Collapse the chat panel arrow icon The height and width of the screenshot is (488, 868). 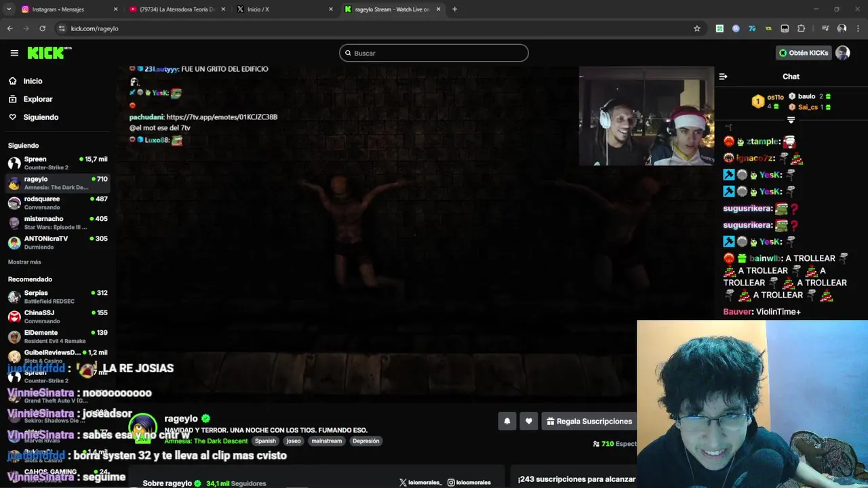723,77
